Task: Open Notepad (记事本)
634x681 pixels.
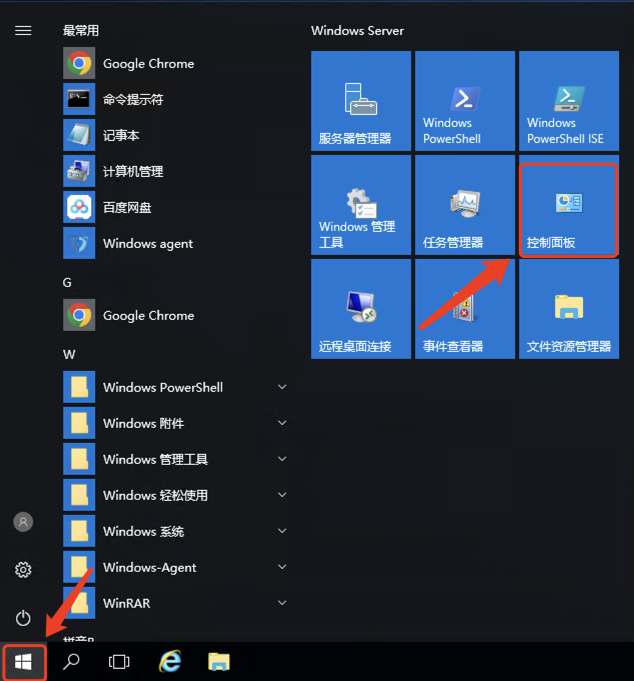Action: pos(176,136)
